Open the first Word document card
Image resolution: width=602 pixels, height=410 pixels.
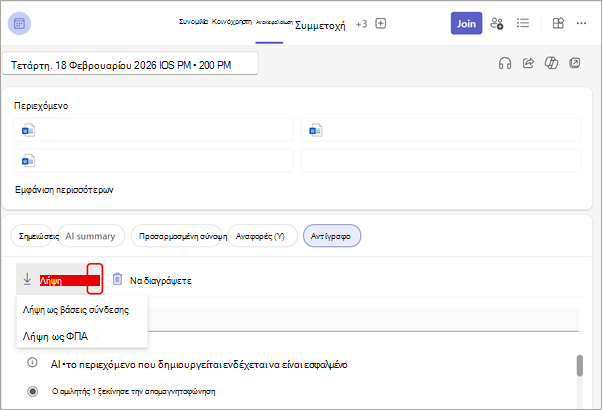(x=154, y=130)
